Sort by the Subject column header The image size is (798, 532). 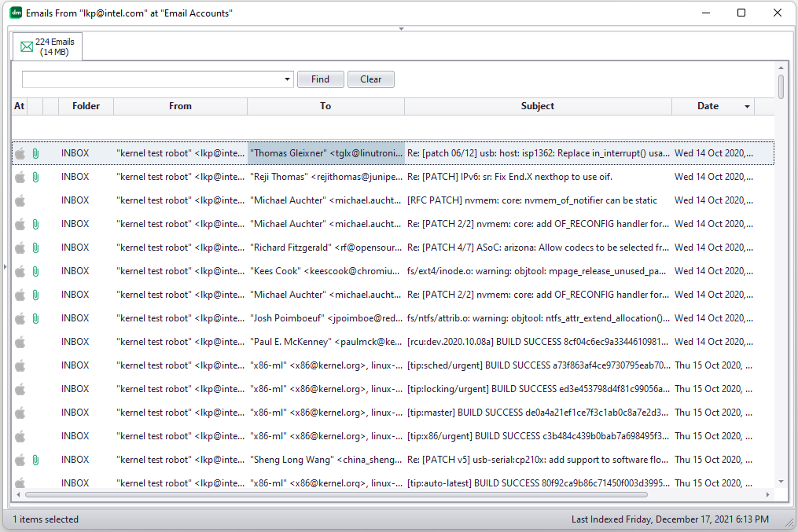pyautogui.click(x=537, y=106)
